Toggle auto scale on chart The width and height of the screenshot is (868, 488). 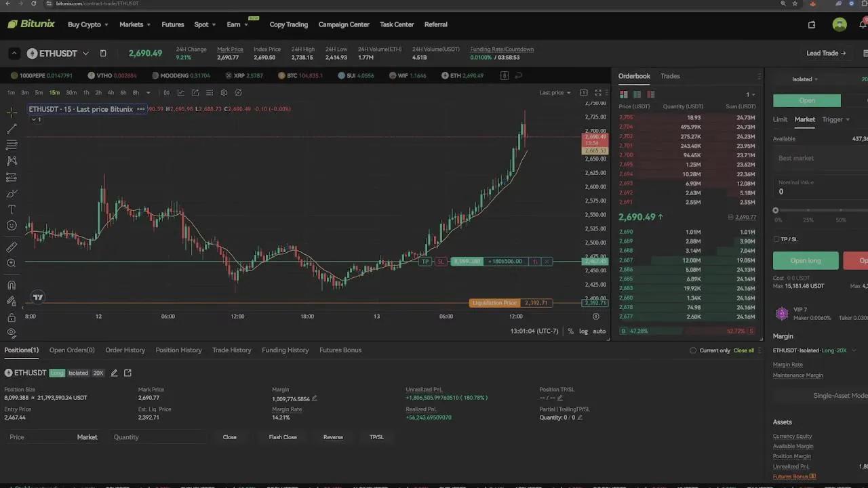pos(599,331)
